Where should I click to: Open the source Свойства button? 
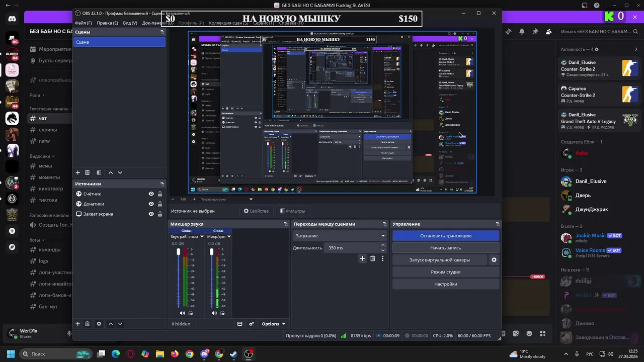pos(257,211)
